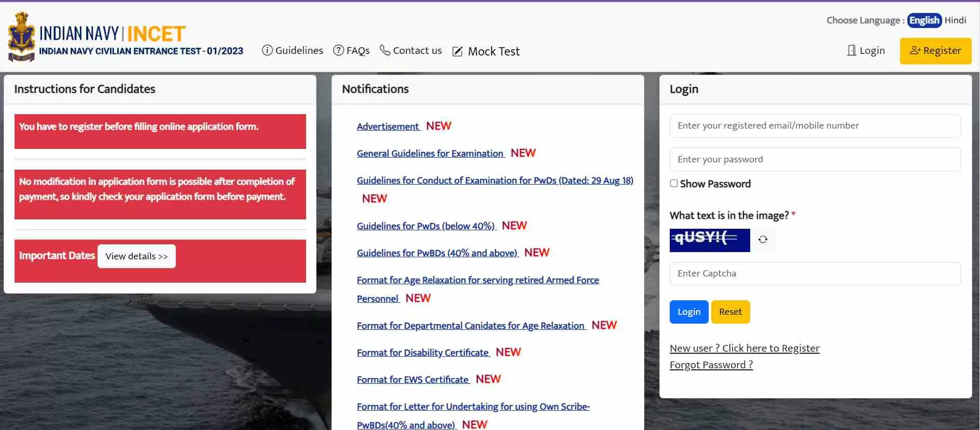Switch language to Hindi
980x430 pixels.
tap(955, 20)
